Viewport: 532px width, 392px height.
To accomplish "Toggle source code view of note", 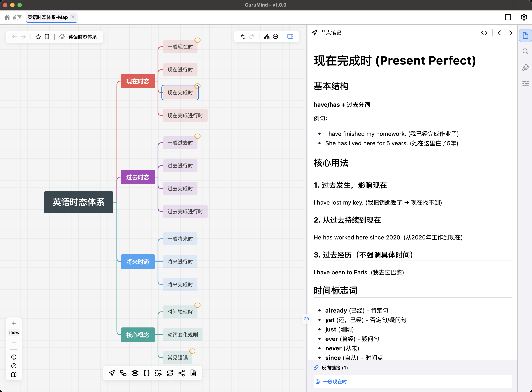I will coord(484,33).
